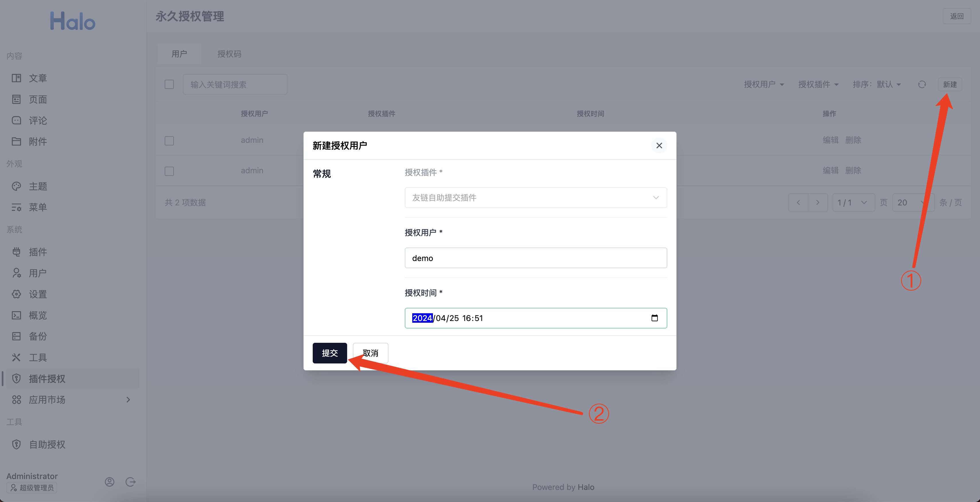Open the 工具 (Tools) wrench icon
The width and height of the screenshot is (980, 502).
point(16,357)
